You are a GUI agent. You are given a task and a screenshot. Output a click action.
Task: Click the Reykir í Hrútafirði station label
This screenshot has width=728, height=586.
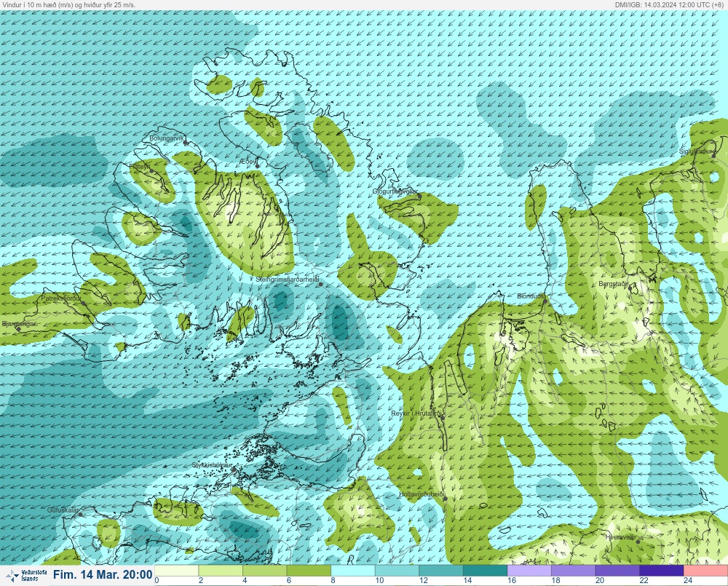pyautogui.click(x=418, y=413)
